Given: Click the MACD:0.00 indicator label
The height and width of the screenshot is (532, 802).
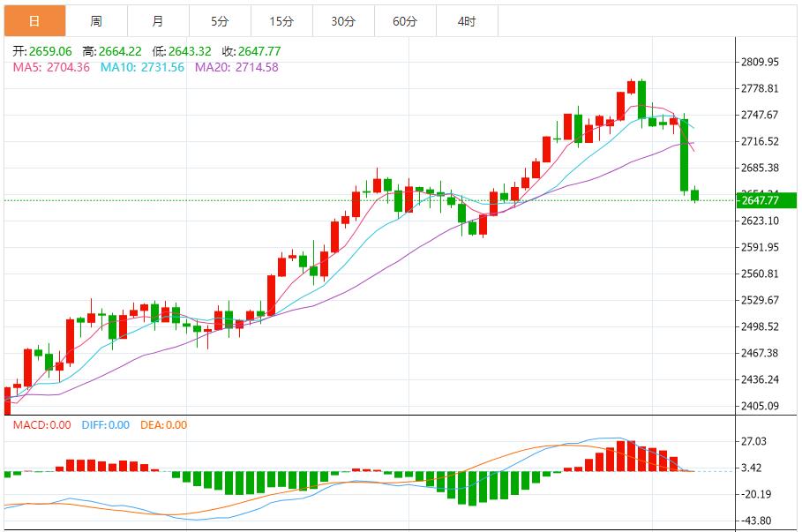Looking at the screenshot, I should [42, 425].
